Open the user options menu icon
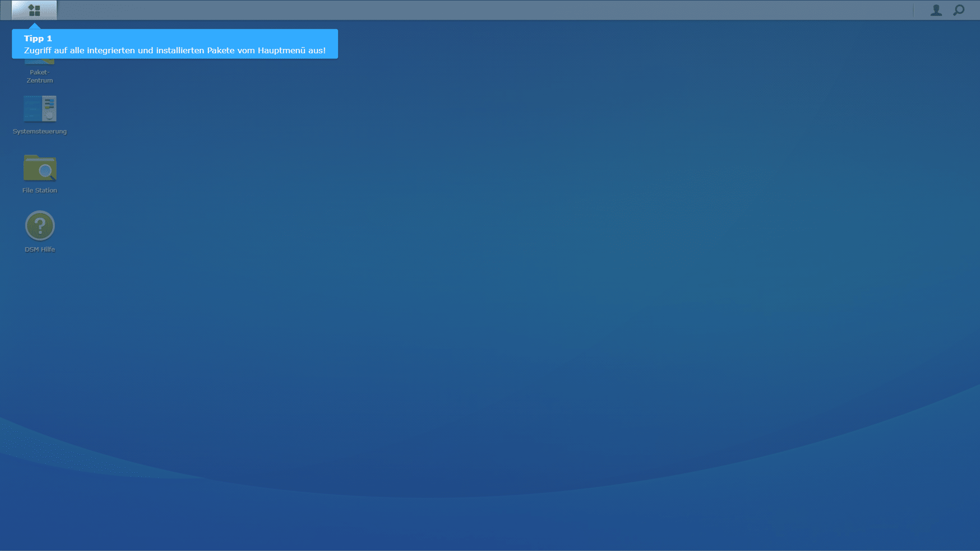980x551 pixels. pos(936,10)
